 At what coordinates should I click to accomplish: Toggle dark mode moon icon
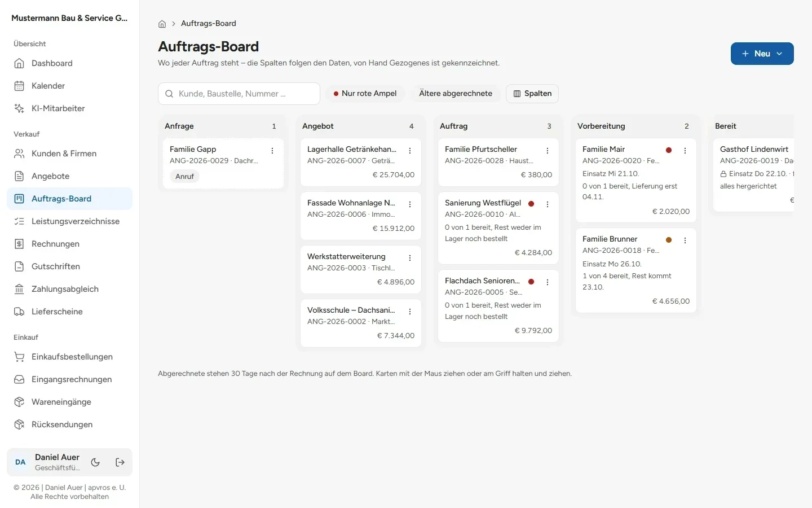tap(95, 462)
